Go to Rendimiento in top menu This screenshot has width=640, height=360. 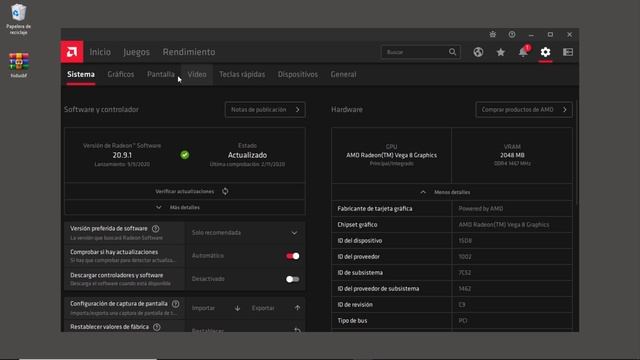coord(189,52)
